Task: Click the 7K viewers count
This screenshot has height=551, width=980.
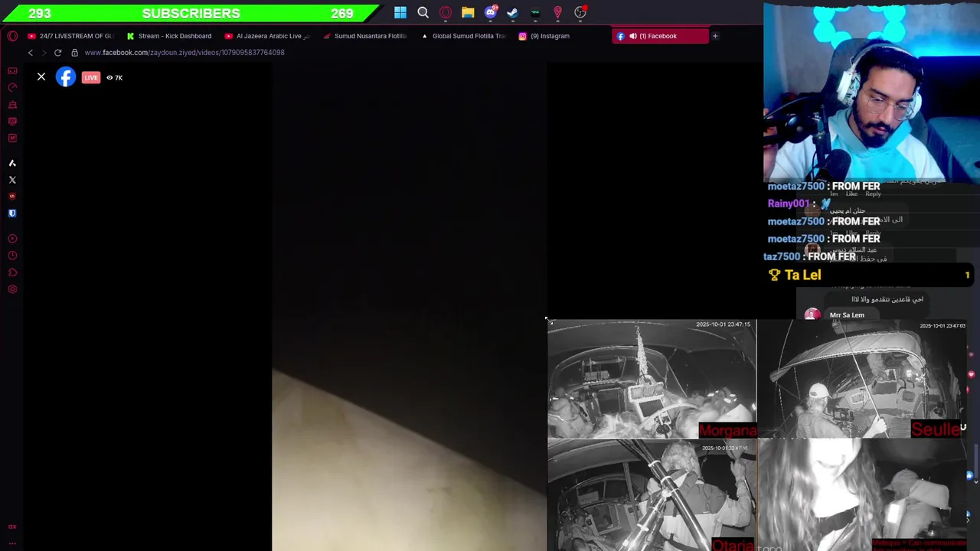Action: click(x=115, y=77)
